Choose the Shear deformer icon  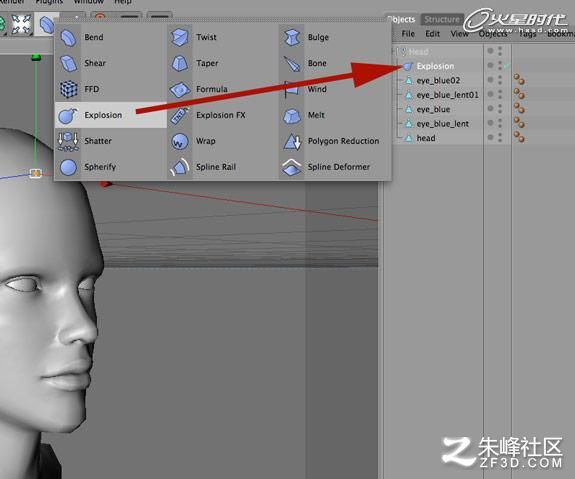68,63
